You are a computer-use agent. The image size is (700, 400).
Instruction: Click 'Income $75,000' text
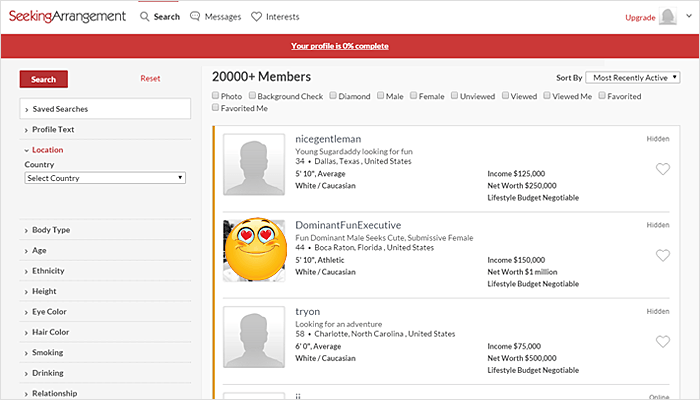point(514,346)
